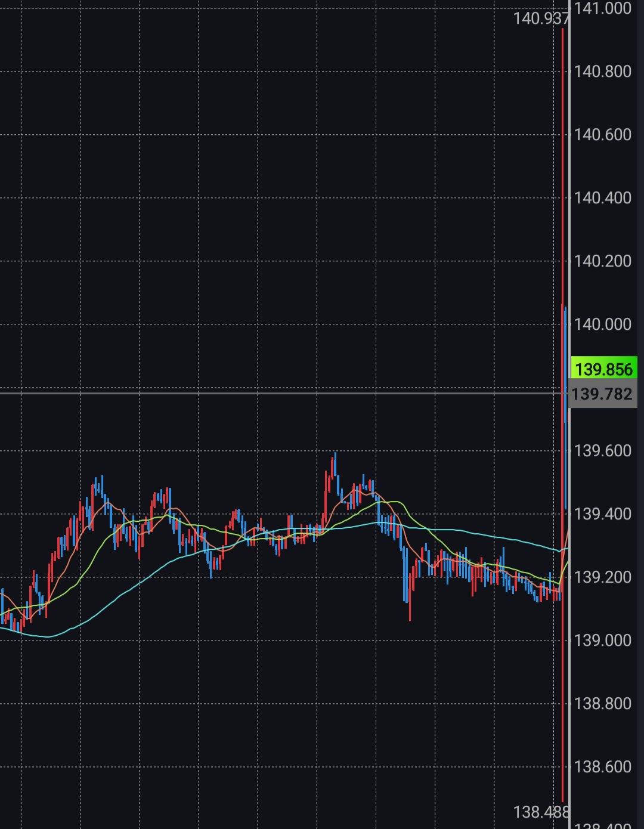The height and width of the screenshot is (829, 644).
Task: Click the 140.400 price axis label
Action: [x=602, y=198]
